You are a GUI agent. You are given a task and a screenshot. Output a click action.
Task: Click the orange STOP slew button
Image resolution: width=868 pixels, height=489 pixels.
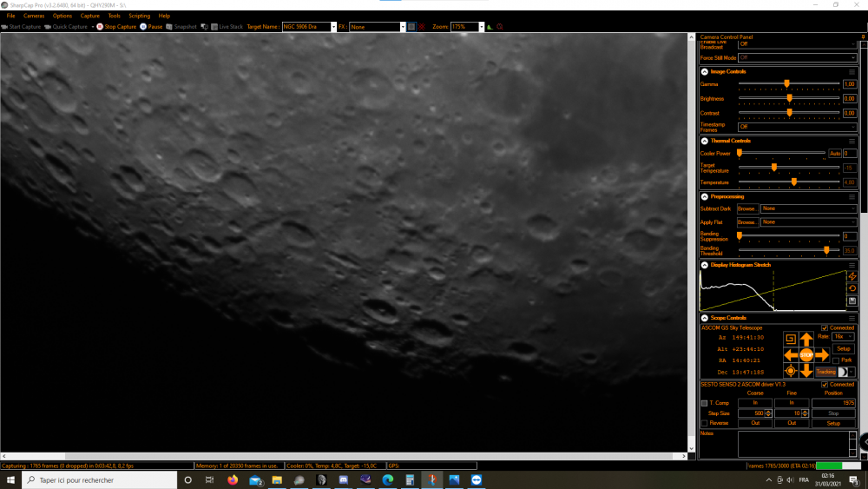tap(806, 355)
